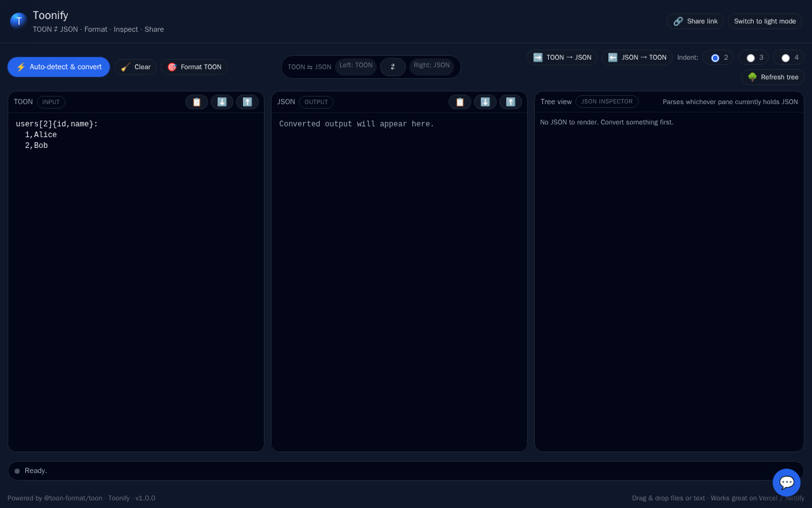
Task: Click inside the TOON input text area
Action: coord(136,282)
